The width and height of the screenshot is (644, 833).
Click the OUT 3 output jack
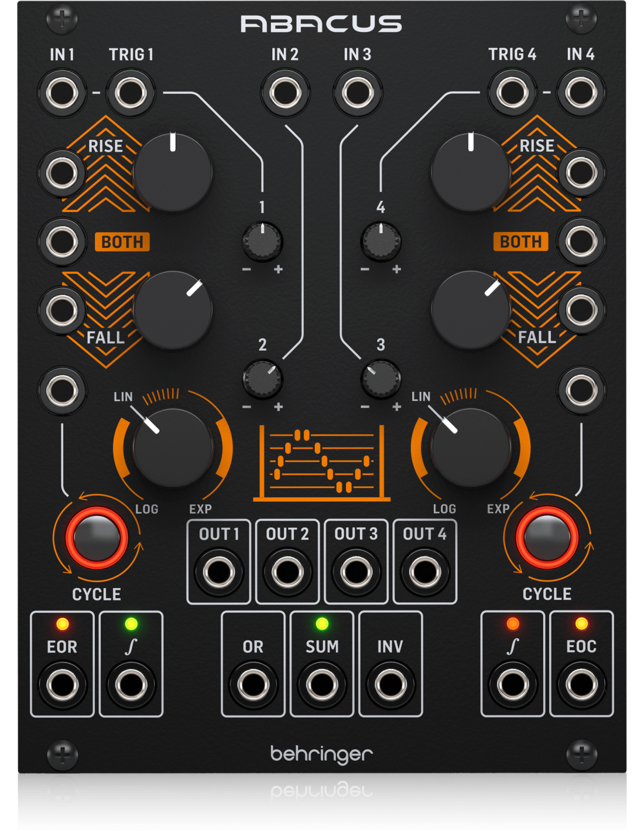click(356, 572)
